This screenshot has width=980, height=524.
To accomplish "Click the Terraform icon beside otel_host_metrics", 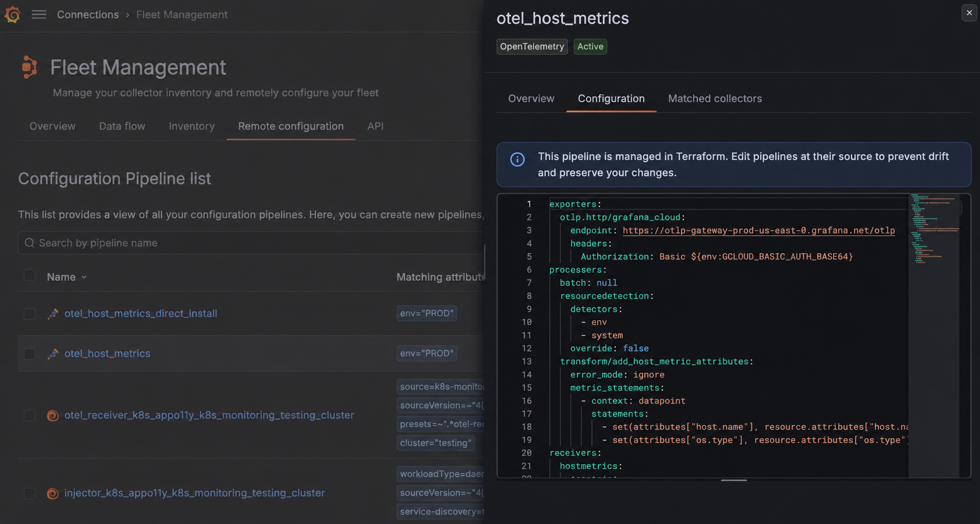I will pyautogui.click(x=53, y=354).
